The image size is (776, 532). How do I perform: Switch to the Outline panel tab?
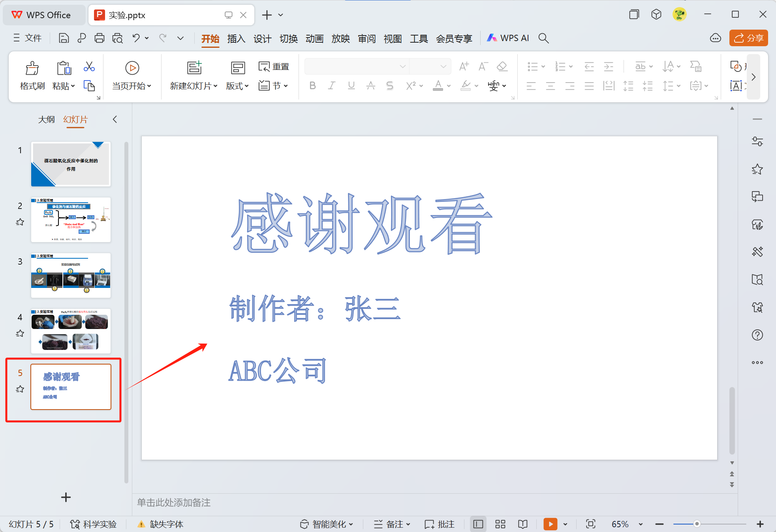tap(46, 119)
